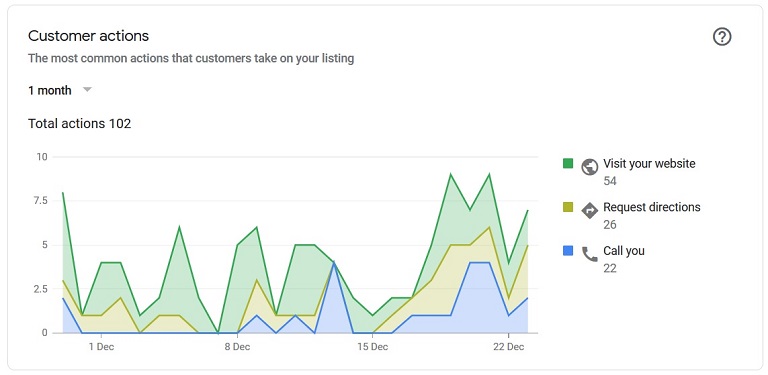Select the Visit your website legend label
The height and width of the screenshot is (375, 768).
(x=649, y=164)
